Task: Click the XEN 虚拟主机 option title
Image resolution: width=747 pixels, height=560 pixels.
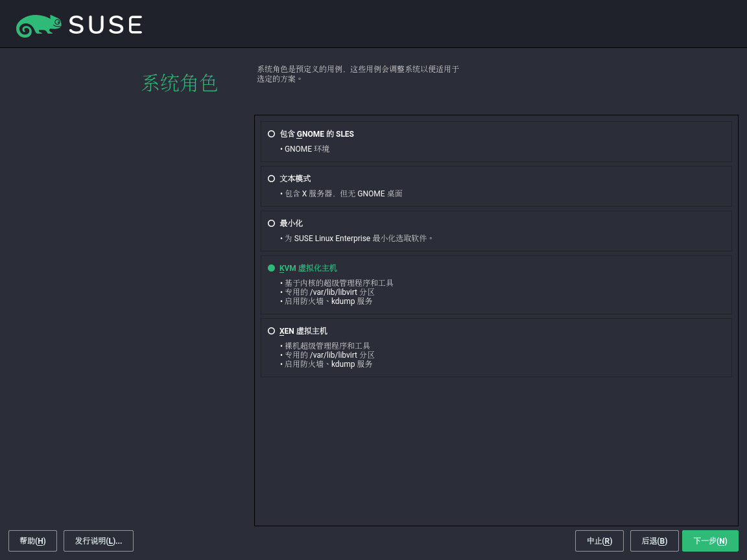Action: click(303, 331)
